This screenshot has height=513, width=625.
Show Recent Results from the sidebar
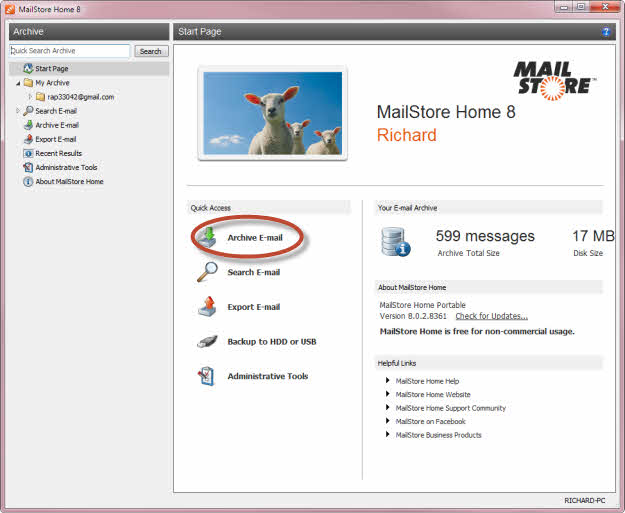(x=59, y=153)
